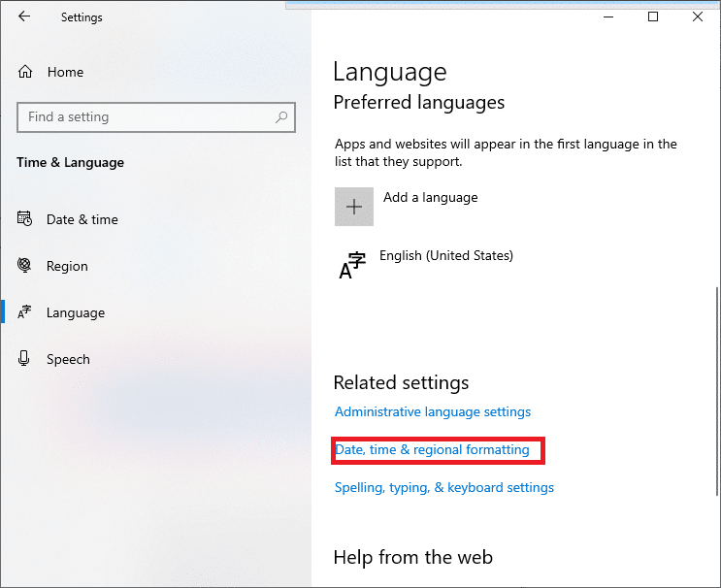Click the back arrow in the title bar
Viewport: 721px width, 588px height.
(x=24, y=16)
